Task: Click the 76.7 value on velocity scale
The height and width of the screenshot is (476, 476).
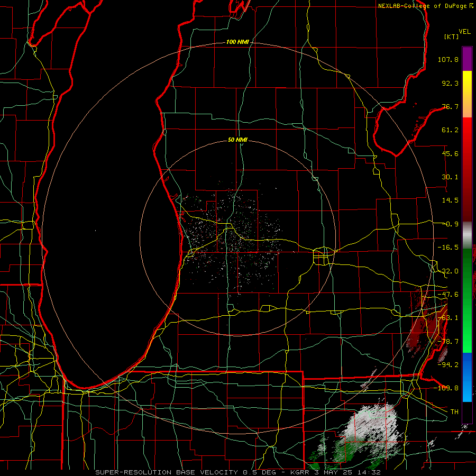Action: (x=450, y=106)
